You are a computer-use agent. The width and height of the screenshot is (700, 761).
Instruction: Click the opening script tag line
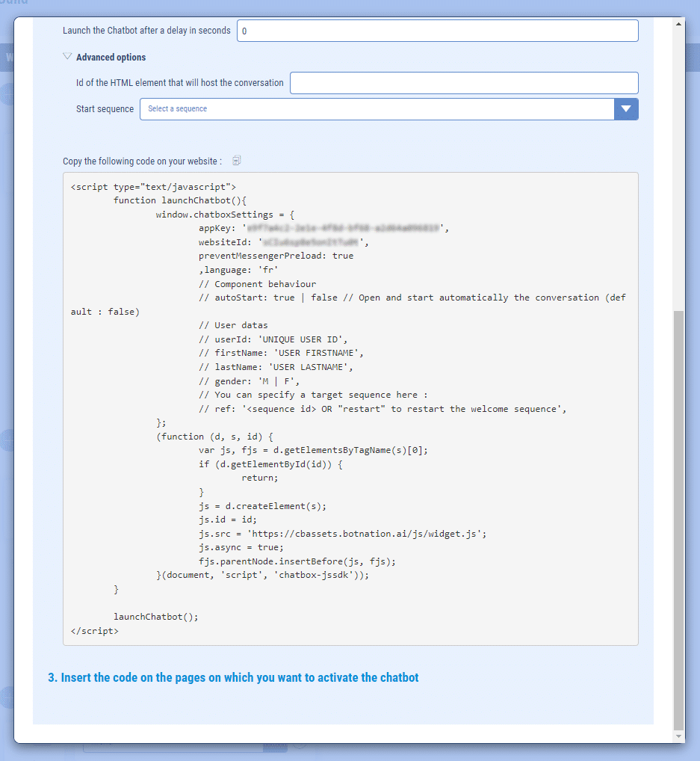click(x=153, y=187)
